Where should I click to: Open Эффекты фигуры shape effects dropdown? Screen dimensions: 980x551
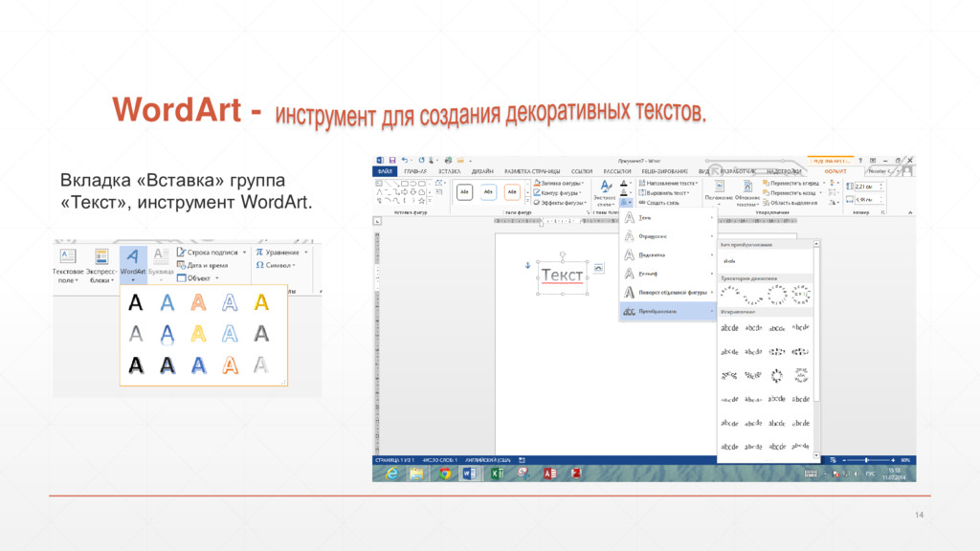(x=560, y=203)
